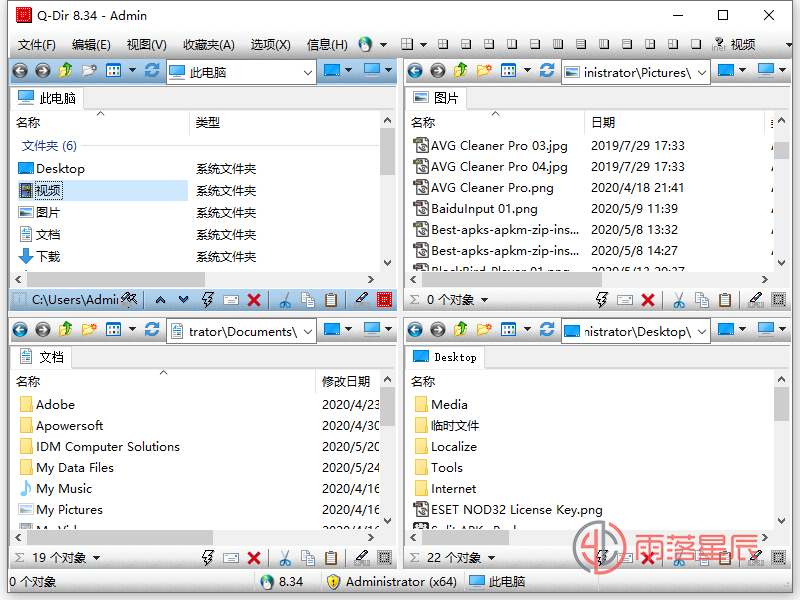Select the Localize folder in Desktop pane
The image size is (800, 600).
pyautogui.click(x=446, y=446)
